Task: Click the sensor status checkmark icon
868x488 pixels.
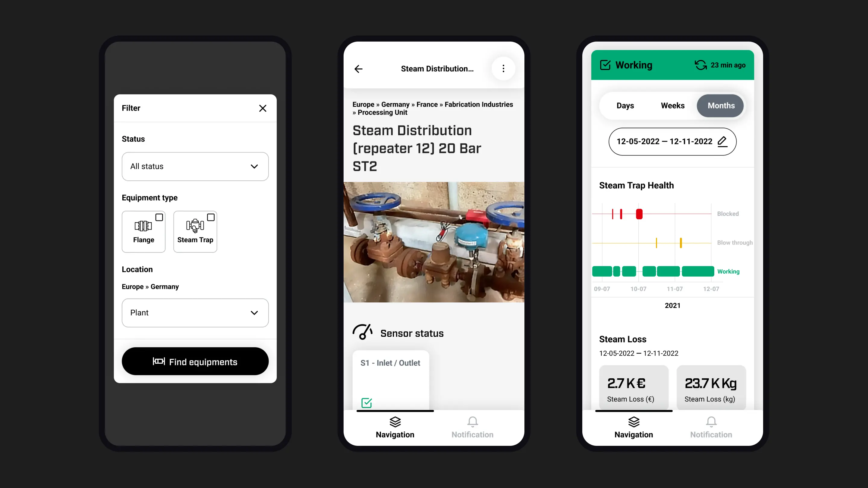Action: point(366,403)
